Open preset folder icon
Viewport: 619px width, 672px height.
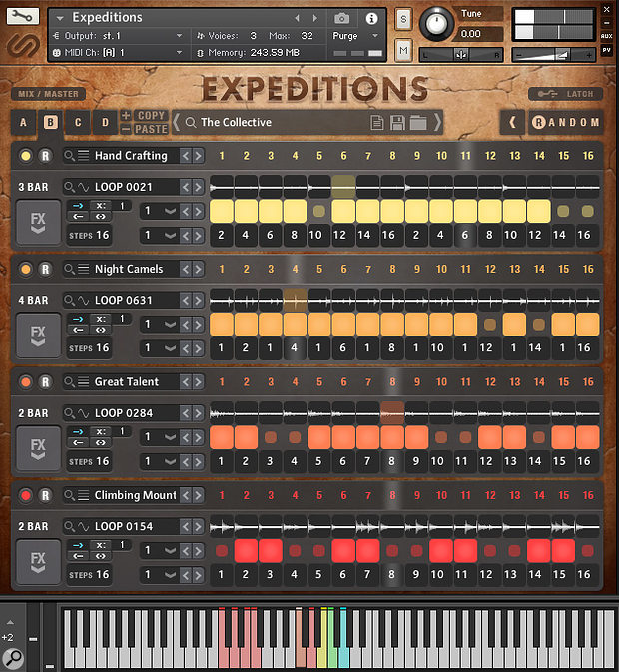pos(418,123)
